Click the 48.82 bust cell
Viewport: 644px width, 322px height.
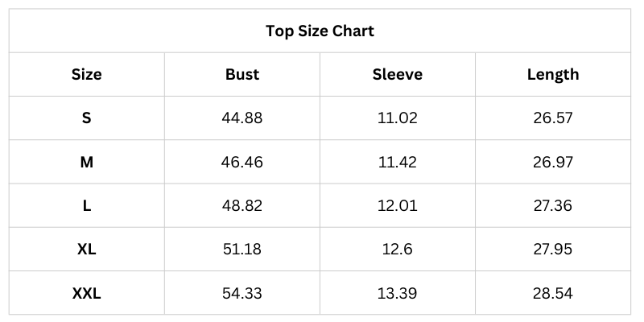(x=242, y=205)
